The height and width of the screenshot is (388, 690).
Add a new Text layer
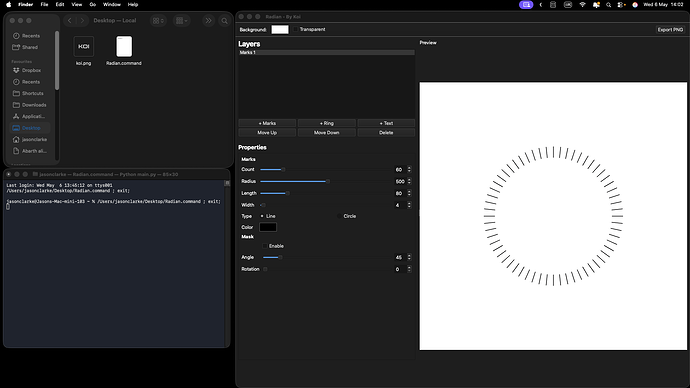[x=386, y=123]
